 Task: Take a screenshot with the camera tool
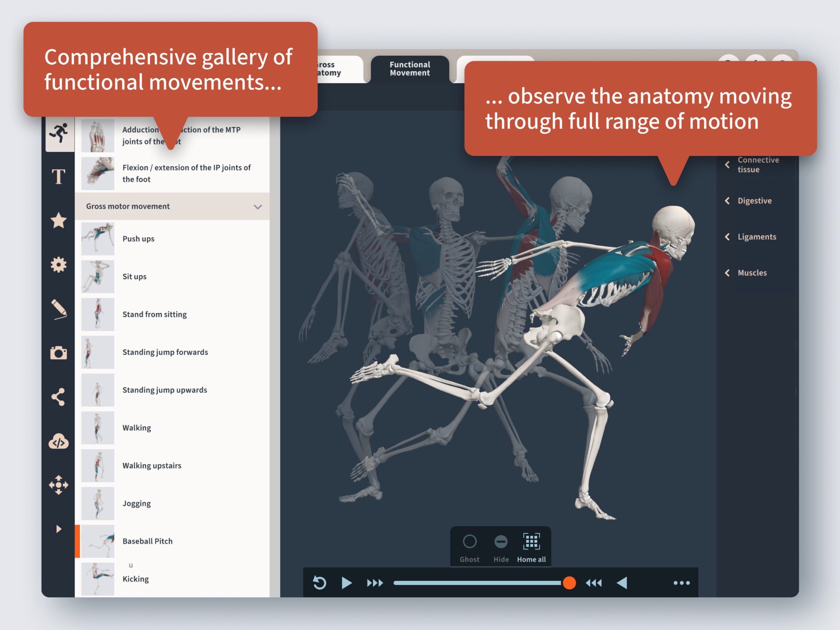59,353
